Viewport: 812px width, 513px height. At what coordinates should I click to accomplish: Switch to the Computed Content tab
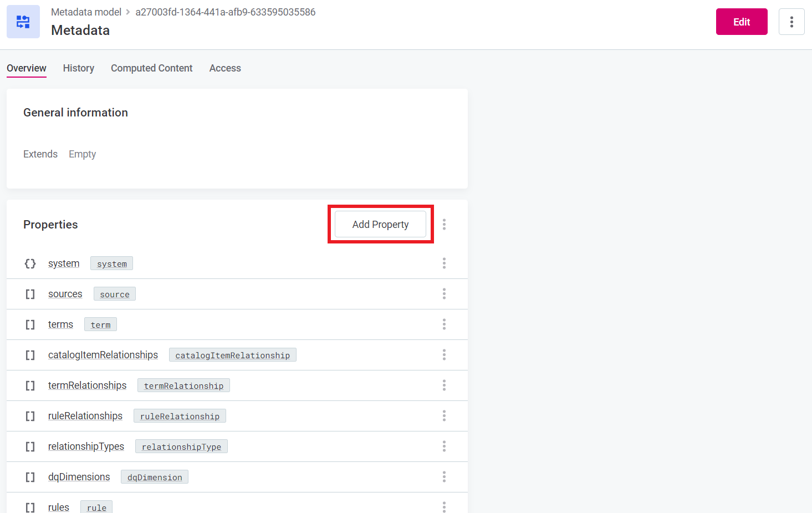coord(151,68)
